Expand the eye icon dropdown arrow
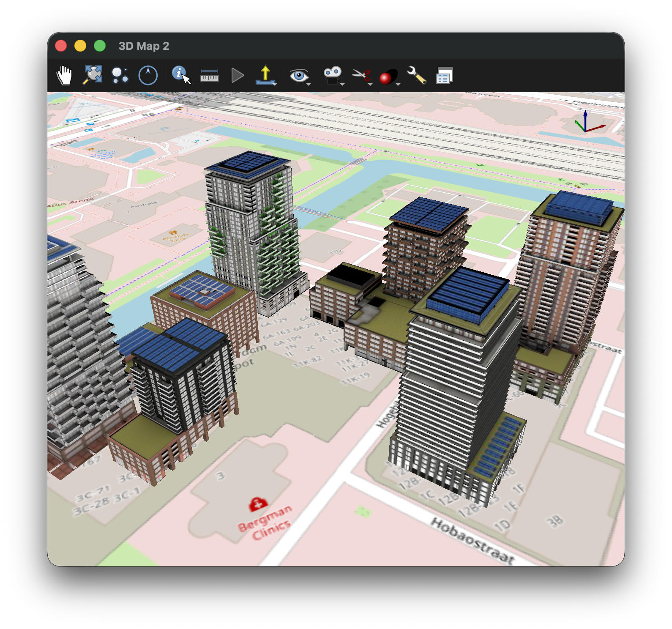Viewport: 672px width, 629px height. pos(309,85)
